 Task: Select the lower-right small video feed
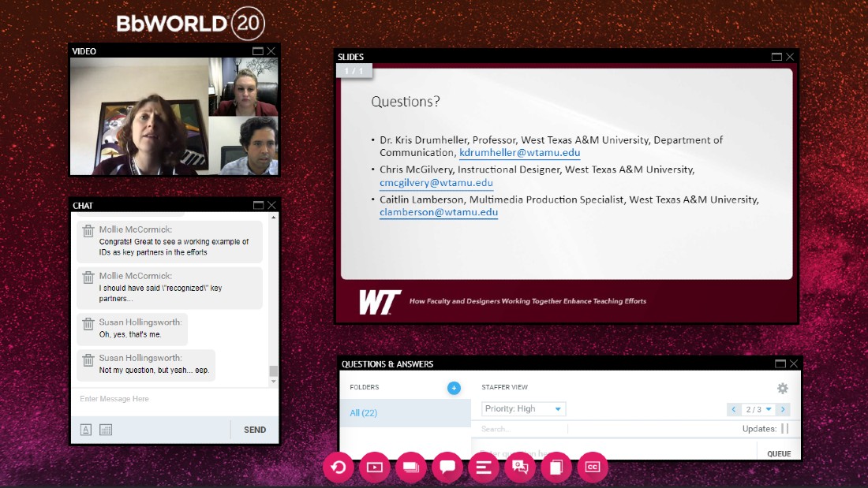(244, 146)
